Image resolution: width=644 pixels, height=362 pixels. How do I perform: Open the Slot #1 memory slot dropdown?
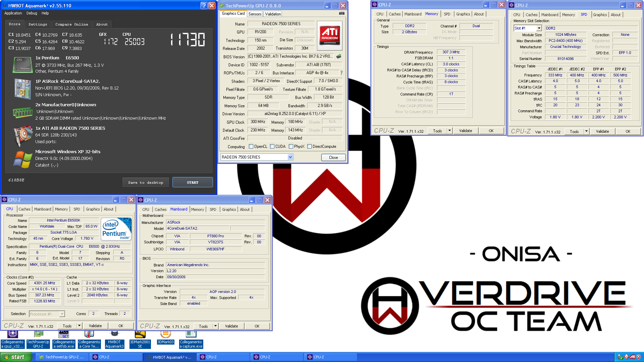coord(539,28)
